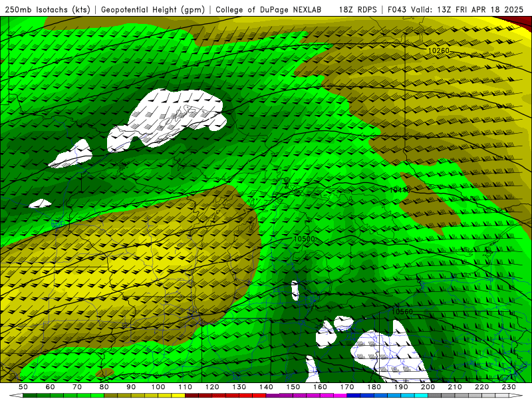
Task: Click the 80 value on the color scale
Action: pyautogui.click(x=104, y=387)
